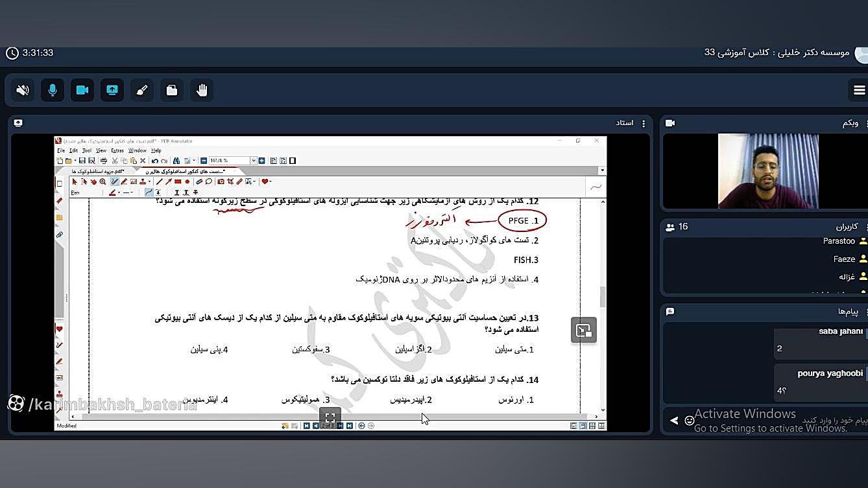This screenshot has width=868, height=488.
Task: Expand the pen color dropdown
Action: tap(119, 192)
